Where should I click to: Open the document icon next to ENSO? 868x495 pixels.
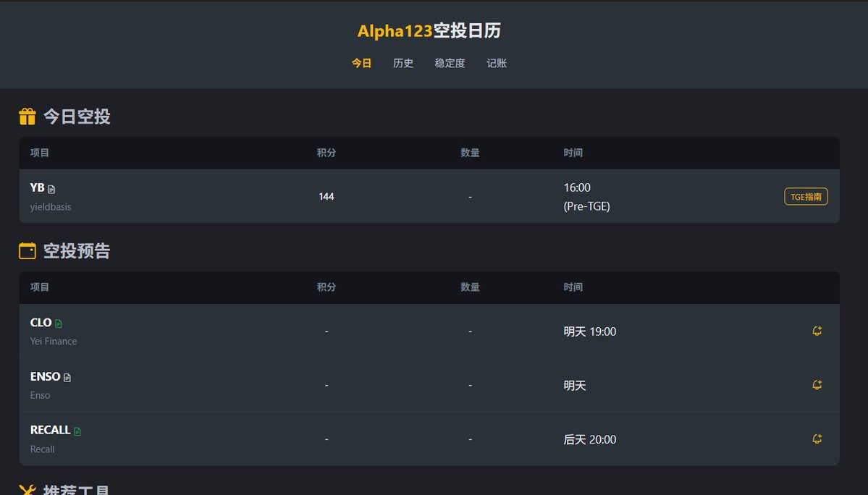[x=67, y=378]
